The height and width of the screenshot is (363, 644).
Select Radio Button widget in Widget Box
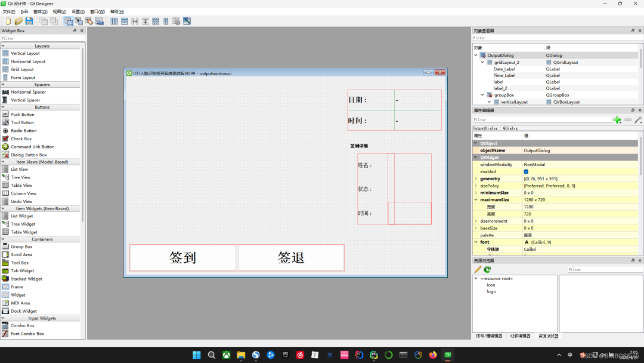[x=23, y=130]
